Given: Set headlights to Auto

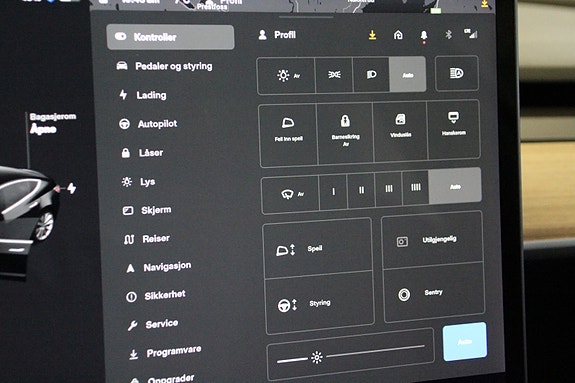Looking at the screenshot, I should 408,74.
